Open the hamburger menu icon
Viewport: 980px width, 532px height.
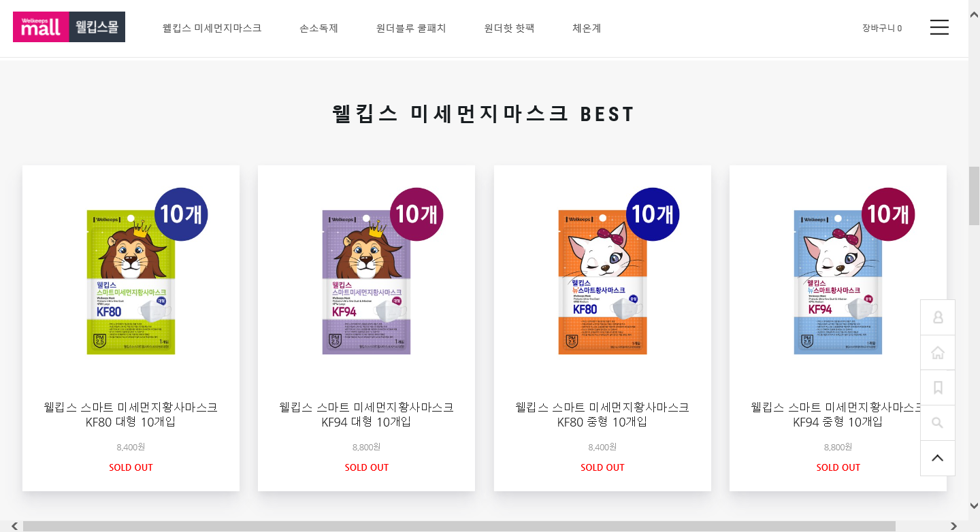(939, 27)
